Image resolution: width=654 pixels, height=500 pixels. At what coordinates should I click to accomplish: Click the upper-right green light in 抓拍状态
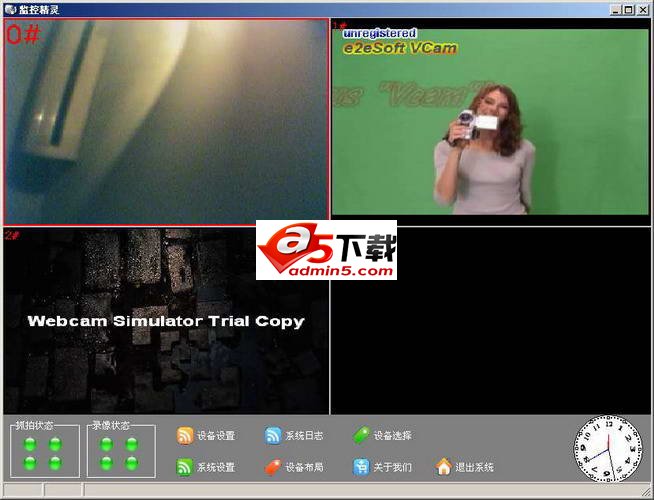[x=55, y=445]
